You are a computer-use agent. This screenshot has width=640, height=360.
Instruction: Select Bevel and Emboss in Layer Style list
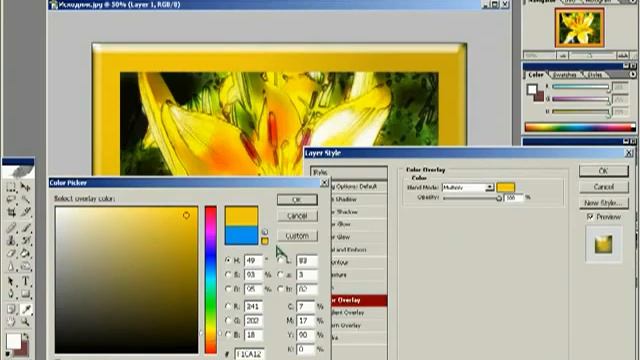click(359, 249)
